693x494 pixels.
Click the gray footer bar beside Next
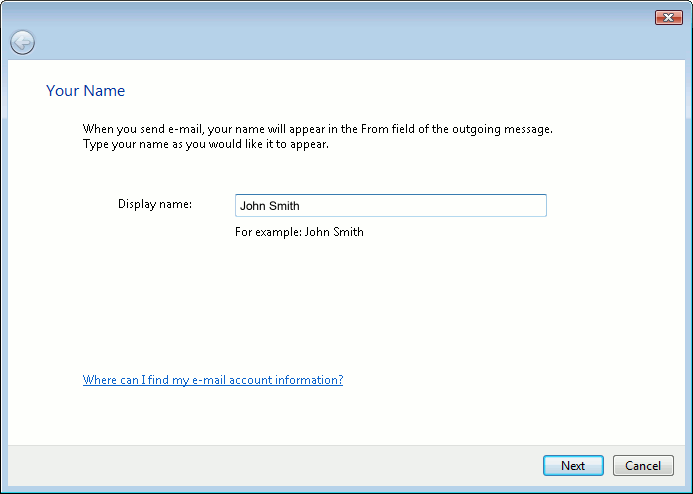[x=300, y=466]
